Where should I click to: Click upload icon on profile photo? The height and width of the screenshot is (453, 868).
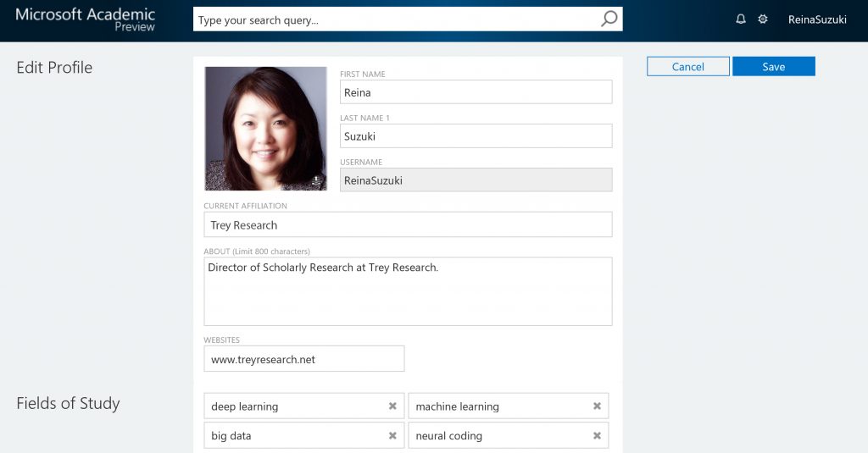(316, 180)
